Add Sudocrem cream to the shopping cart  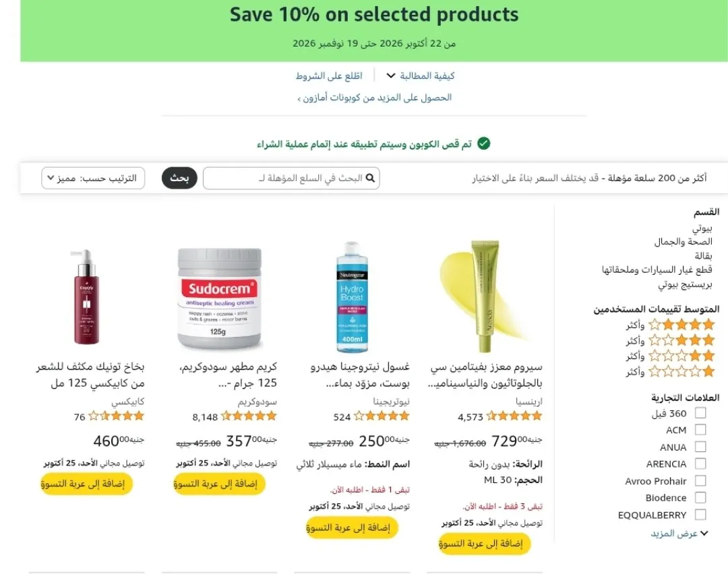click(219, 484)
